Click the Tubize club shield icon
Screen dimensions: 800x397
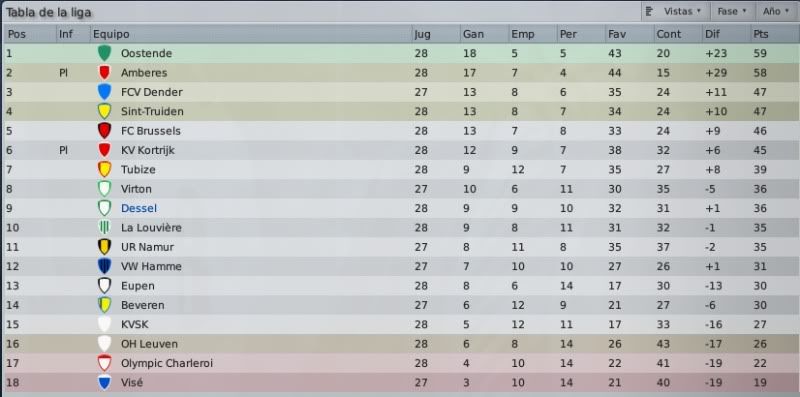click(104, 169)
